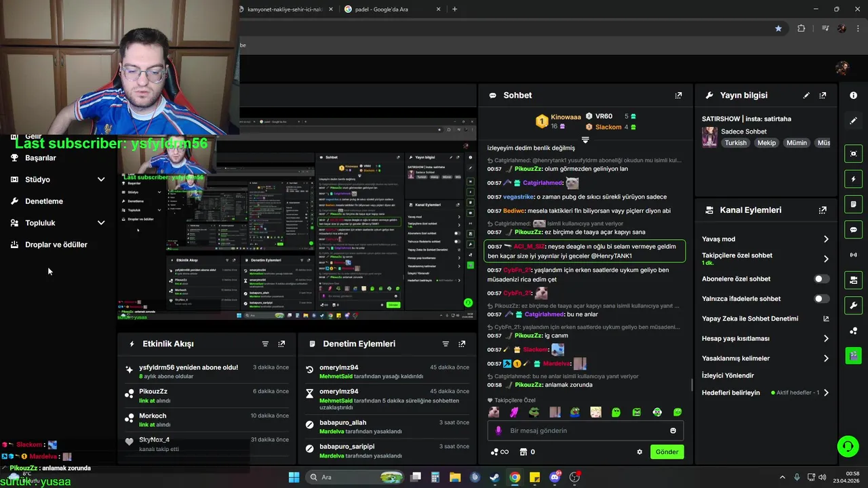Open Yapay Zeka ile Sohbet Denetimi link
Screen dimensions: 868x488
tap(765, 319)
